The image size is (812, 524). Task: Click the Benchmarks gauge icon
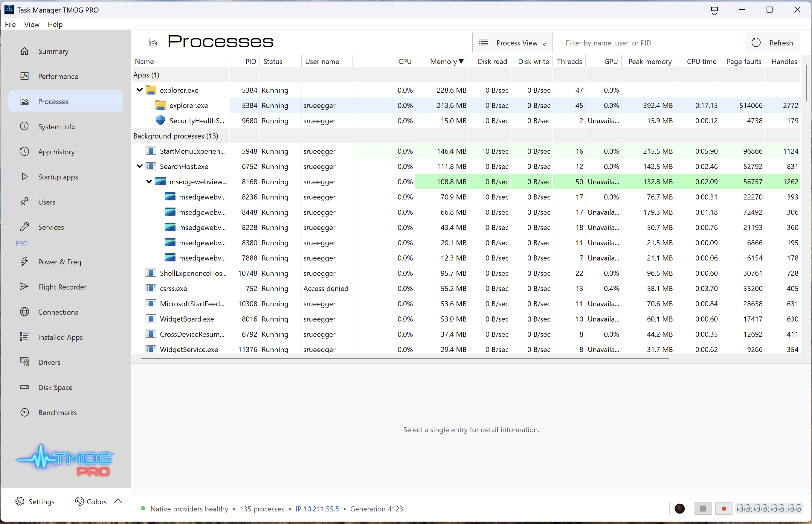[x=25, y=412]
